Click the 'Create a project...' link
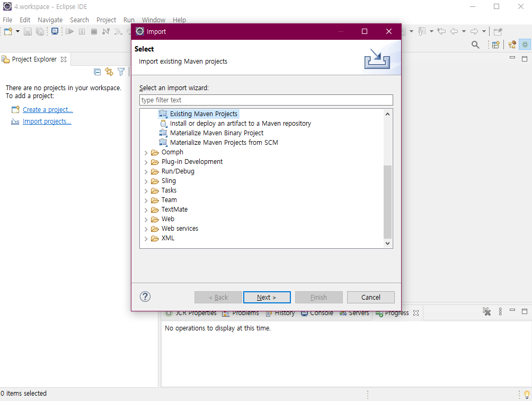The height and width of the screenshot is (401, 532). (48, 110)
